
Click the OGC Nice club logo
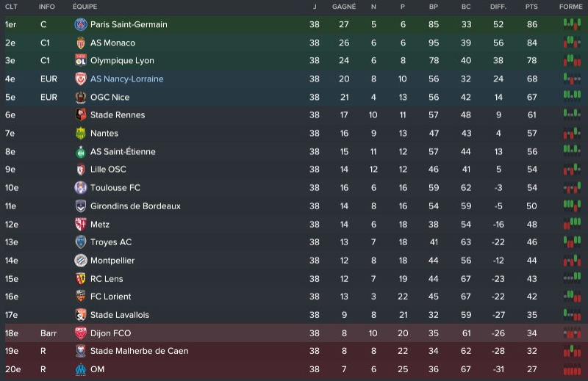[x=81, y=97]
